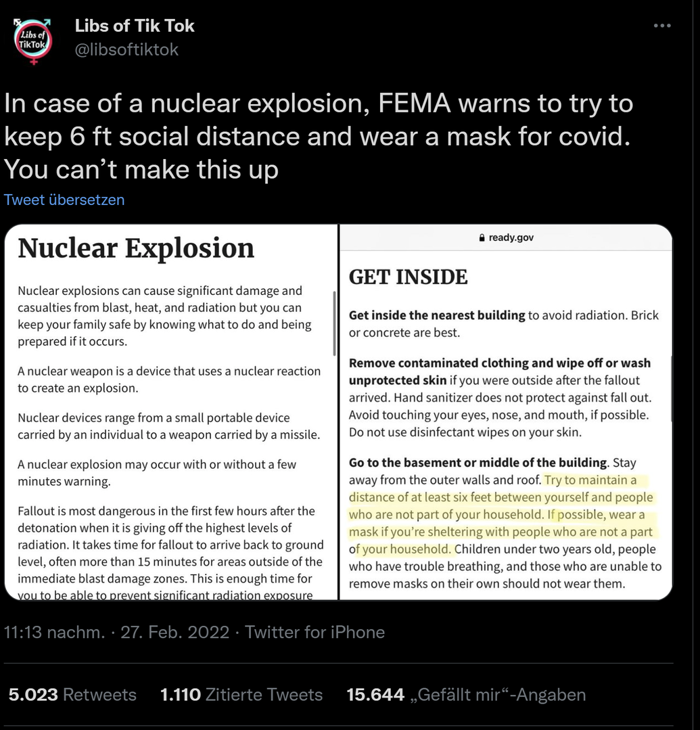View the 5.023 Retweets list
700x730 pixels.
[72, 695]
